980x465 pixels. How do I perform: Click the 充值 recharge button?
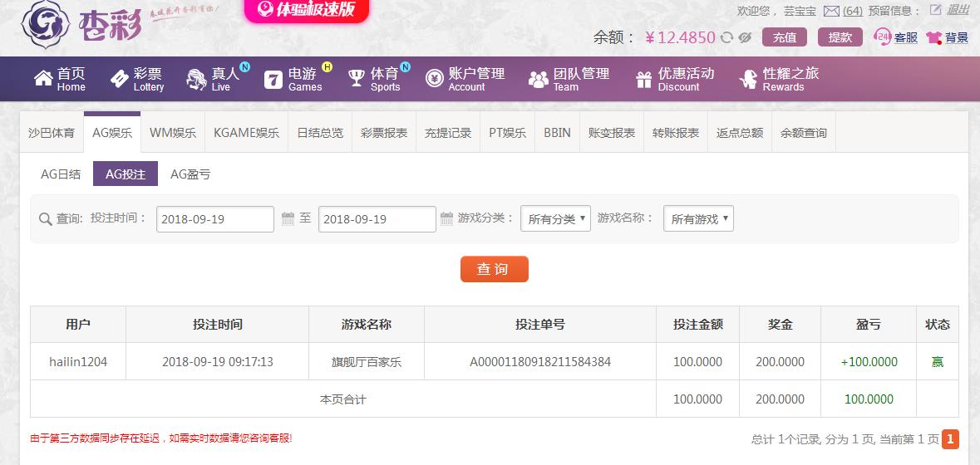click(785, 37)
